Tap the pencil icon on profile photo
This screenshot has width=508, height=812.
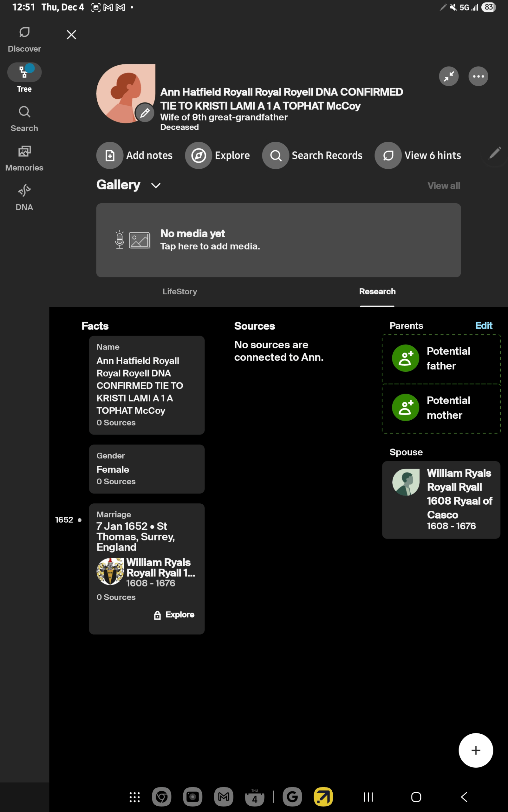tap(145, 113)
